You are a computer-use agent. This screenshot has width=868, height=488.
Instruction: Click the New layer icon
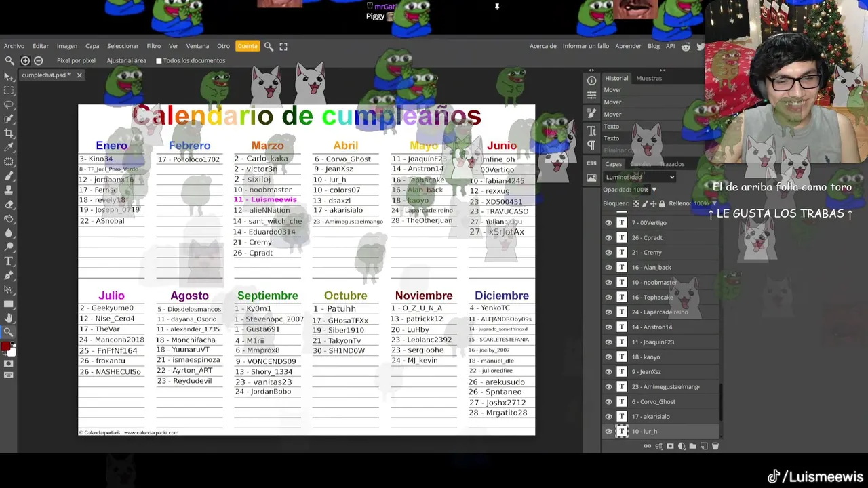tap(704, 446)
